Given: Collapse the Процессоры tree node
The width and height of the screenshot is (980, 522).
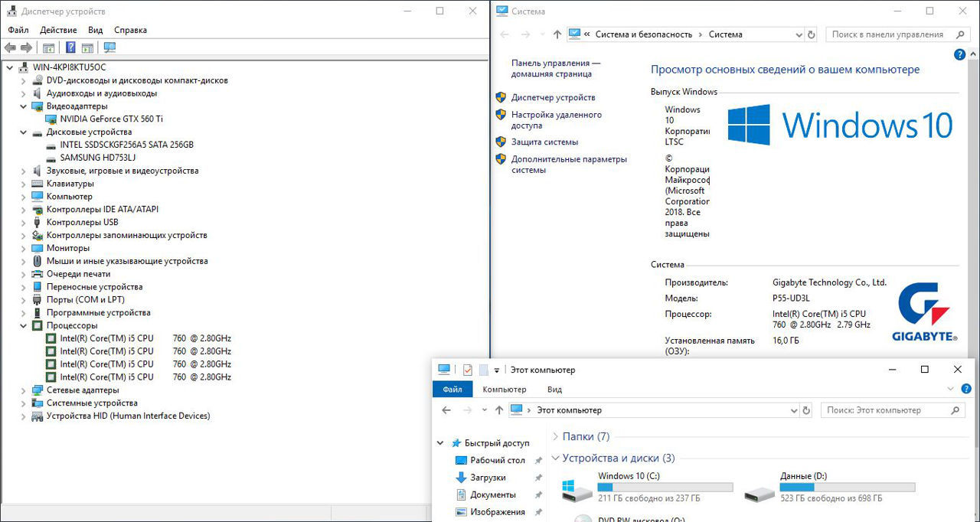Looking at the screenshot, I should [x=23, y=326].
